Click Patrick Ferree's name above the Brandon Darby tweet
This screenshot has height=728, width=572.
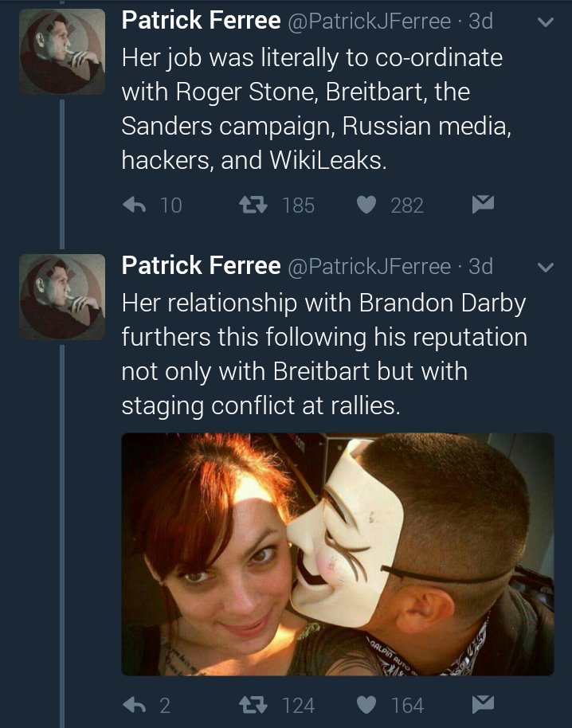point(201,266)
